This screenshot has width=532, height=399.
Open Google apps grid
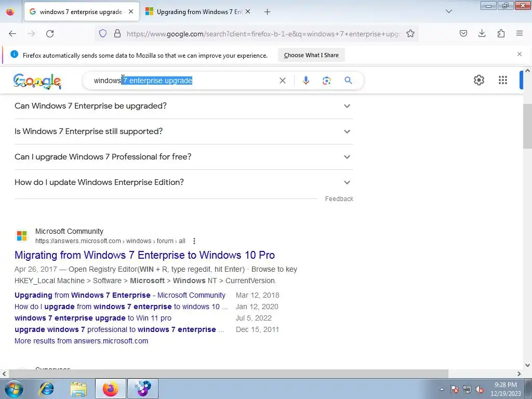(503, 80)
